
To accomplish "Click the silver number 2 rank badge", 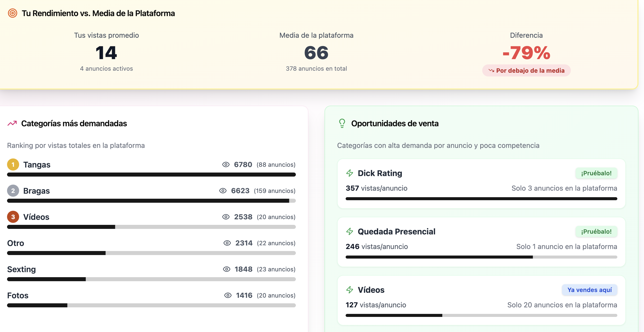I will tap(13, 191).
